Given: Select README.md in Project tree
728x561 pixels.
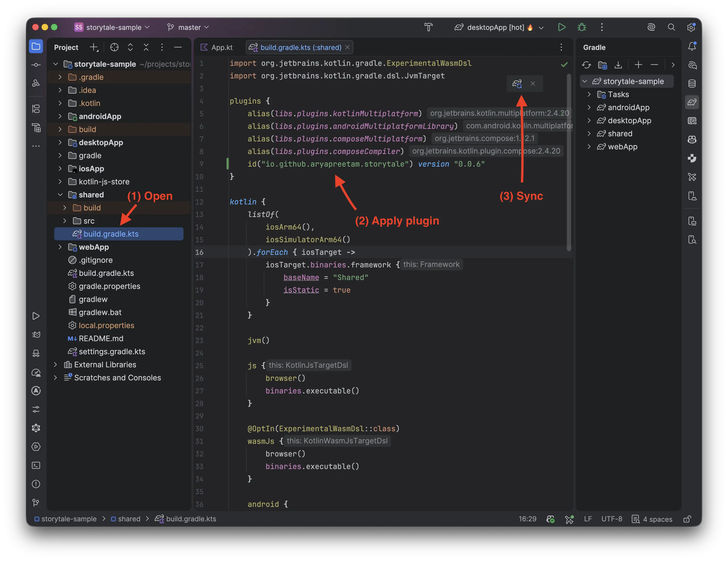Looking at the screenshot, I should [101, 338].
